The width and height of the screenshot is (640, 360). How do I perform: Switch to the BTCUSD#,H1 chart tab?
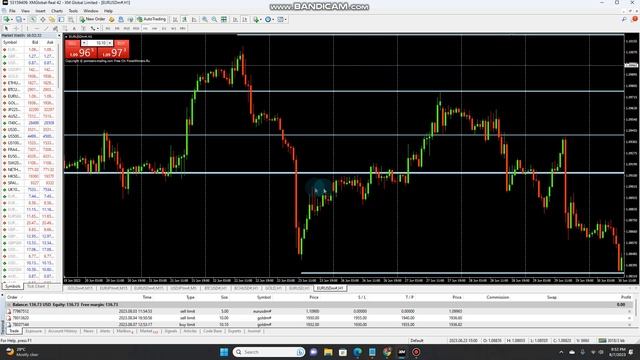tap(216, 288)
